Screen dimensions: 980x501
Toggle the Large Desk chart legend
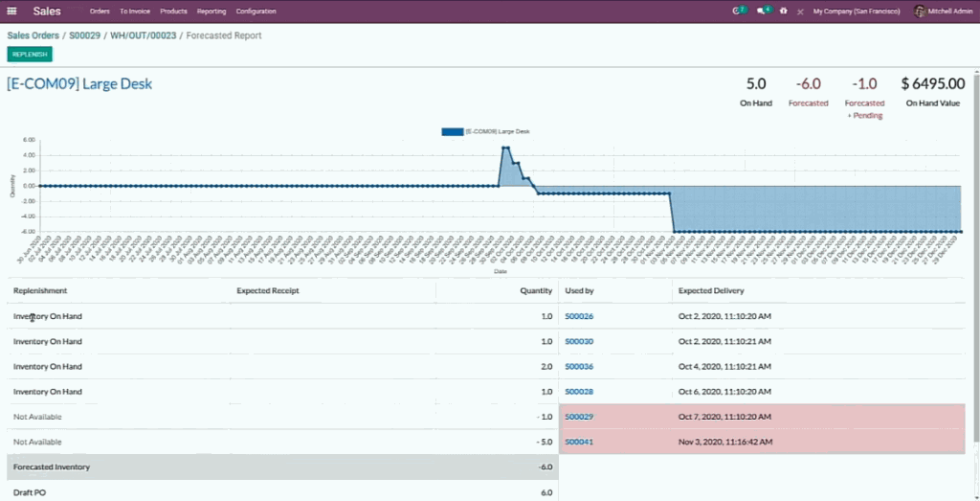point(485,131)
